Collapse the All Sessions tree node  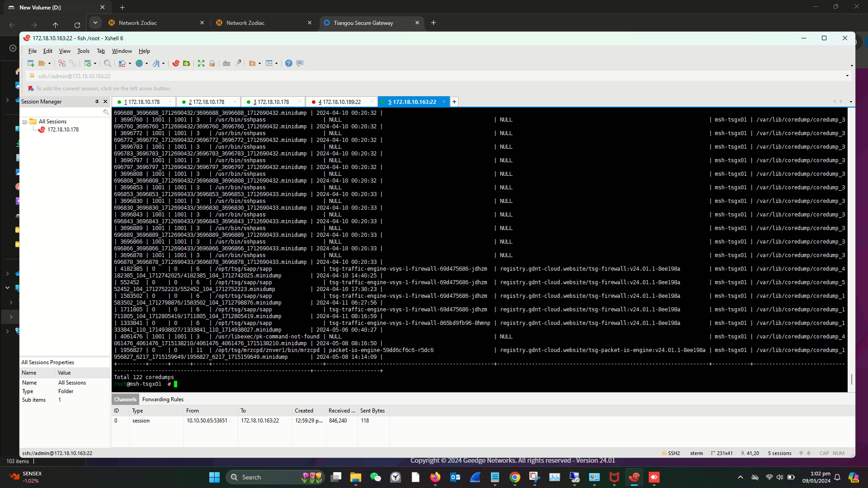coord(25,122)
